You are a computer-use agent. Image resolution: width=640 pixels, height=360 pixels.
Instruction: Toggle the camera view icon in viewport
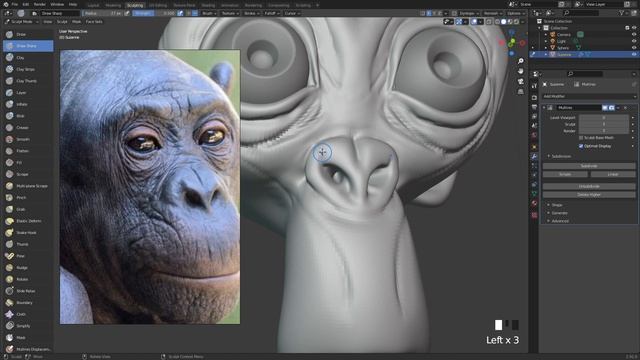[520, 82]
